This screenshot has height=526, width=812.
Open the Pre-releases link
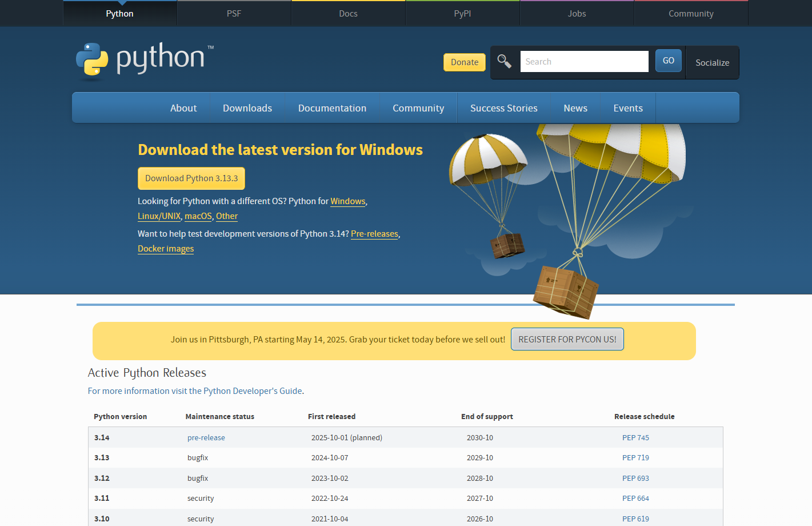coord(374,234)
